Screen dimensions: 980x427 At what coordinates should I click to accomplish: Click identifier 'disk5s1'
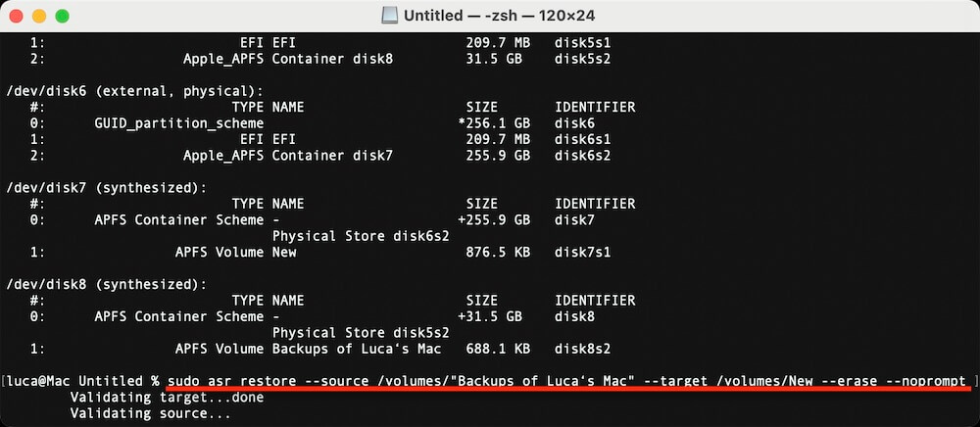click(x=582, y=43)
